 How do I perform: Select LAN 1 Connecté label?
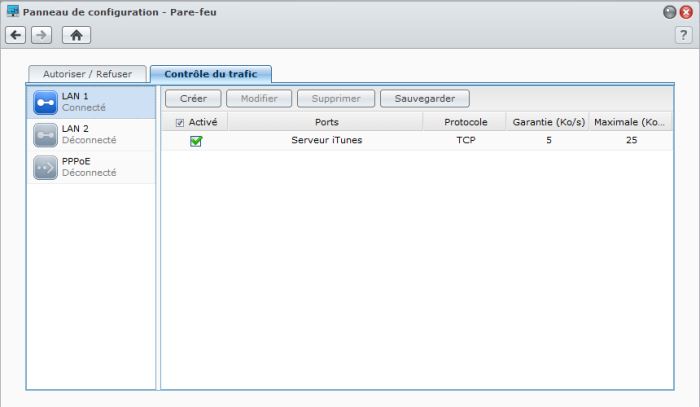tap(84, 102)
